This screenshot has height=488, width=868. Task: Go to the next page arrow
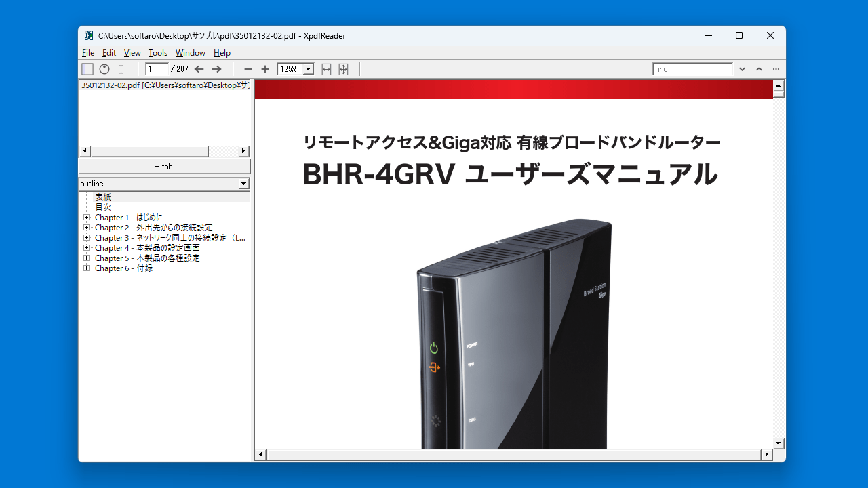click(216, 69)
